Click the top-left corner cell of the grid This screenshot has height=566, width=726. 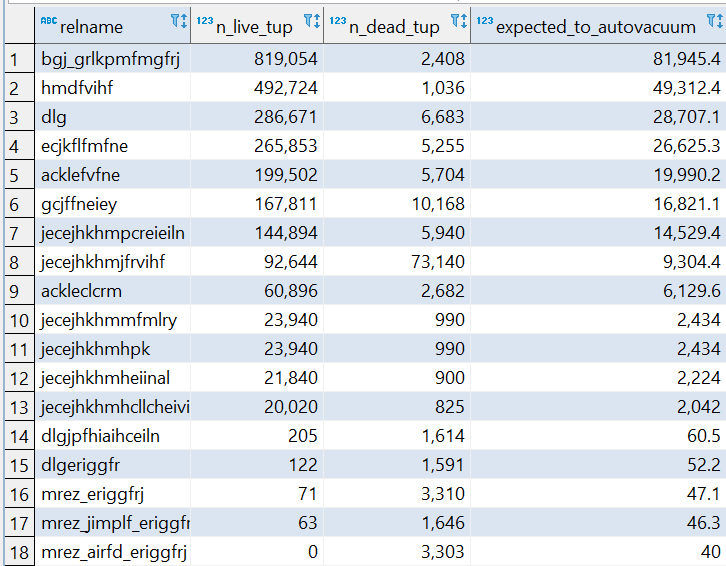pyautogui.click(x=17, y=21)
